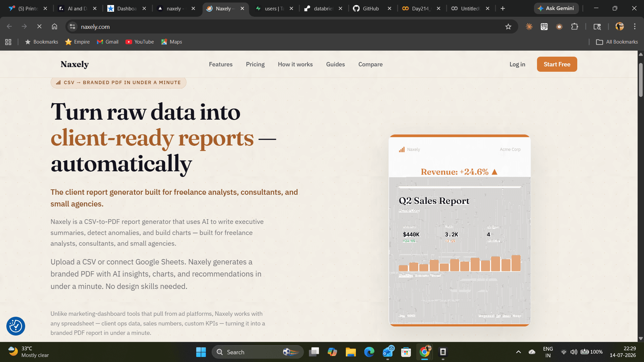
Task: Click the Log in link
Action: pyautogui.click(x=517, y=64)
